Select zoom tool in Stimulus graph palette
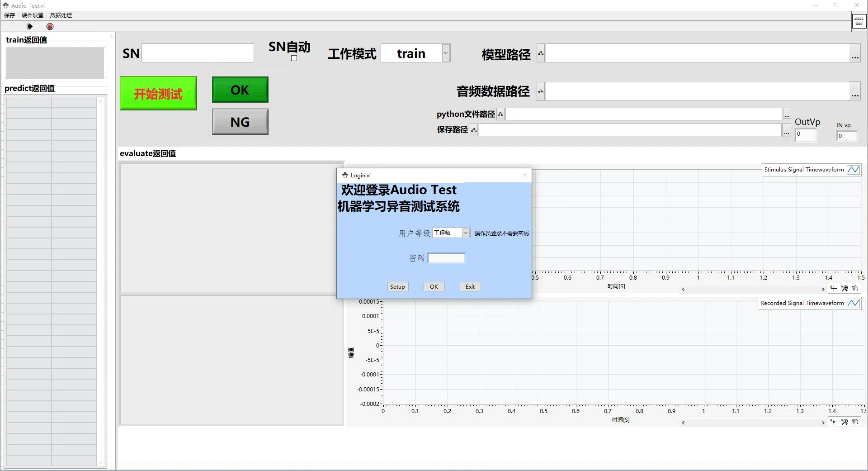Viewport: 868px width, 471px height. 844,289
